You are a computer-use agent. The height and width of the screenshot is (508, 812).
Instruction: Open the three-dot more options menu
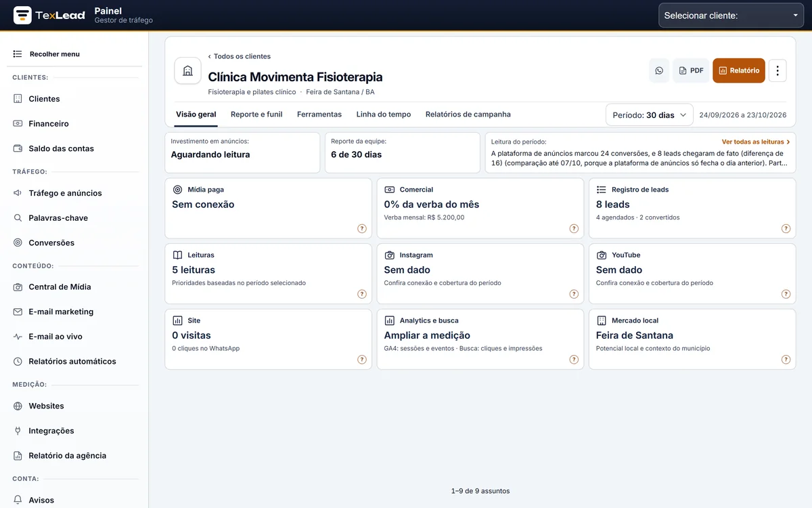click(777, 70)
